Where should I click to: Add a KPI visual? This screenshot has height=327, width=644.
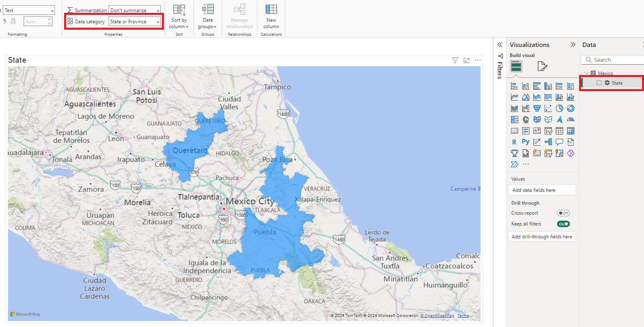pos(537,131)
